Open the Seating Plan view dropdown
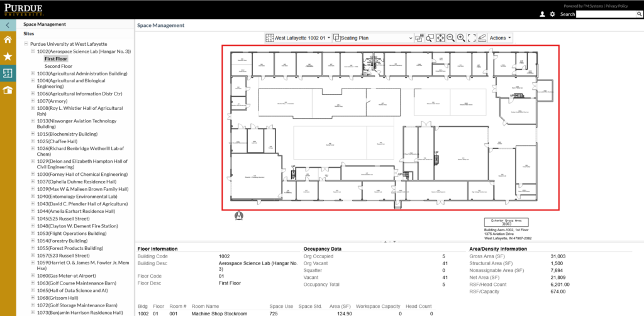Viewport: 644px width, 316px height. 373,38
